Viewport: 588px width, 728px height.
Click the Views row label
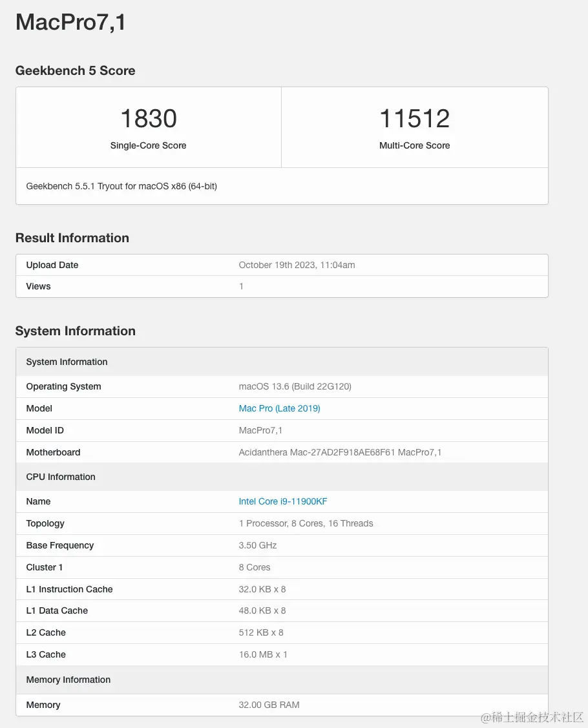click(38, 286)
